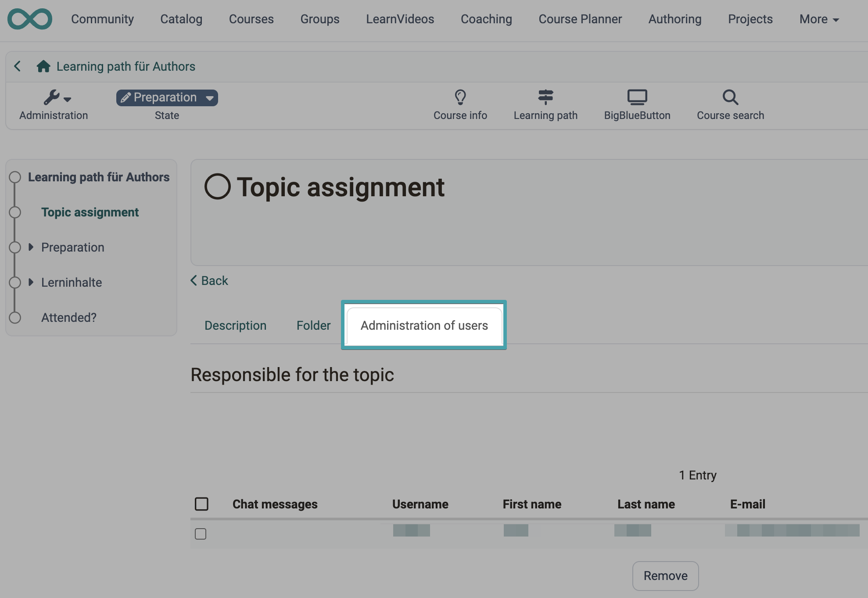Tick the checkbox of the user row
This screenshot has width=868, height=598.
[x=201, y=534]
